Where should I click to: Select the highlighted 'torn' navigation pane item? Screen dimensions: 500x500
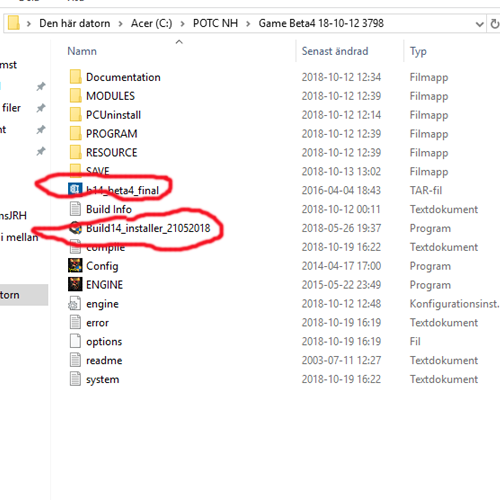[x=24, y=295]
